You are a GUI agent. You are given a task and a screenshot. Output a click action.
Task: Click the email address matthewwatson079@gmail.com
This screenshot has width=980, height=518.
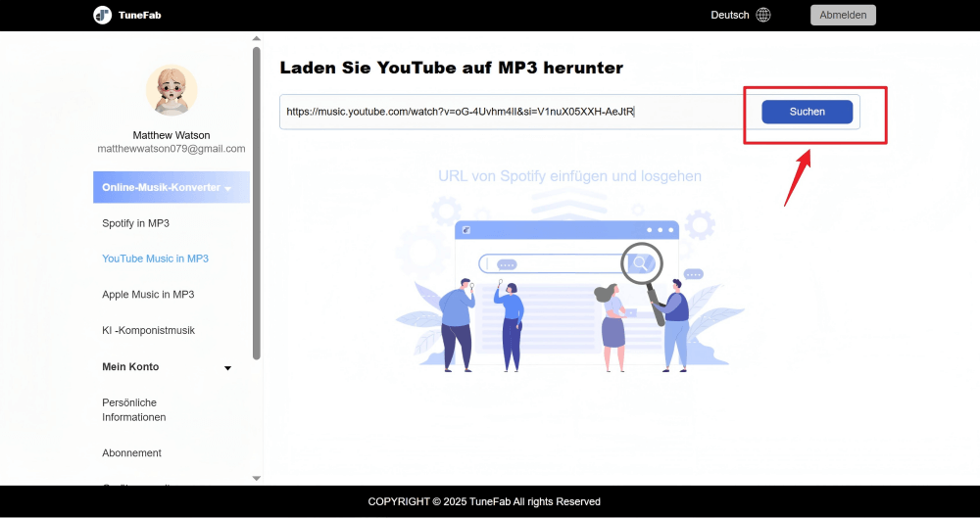tap(171, 149)
